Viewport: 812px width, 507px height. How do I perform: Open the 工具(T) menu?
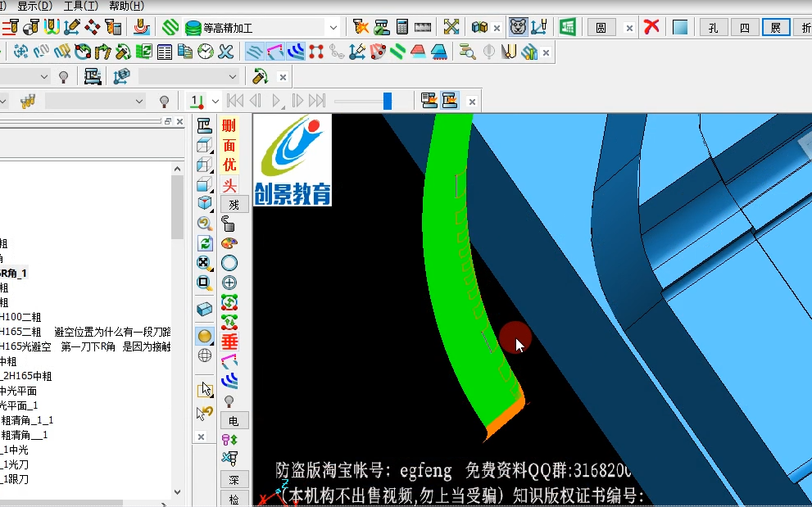tap(81, 7)
